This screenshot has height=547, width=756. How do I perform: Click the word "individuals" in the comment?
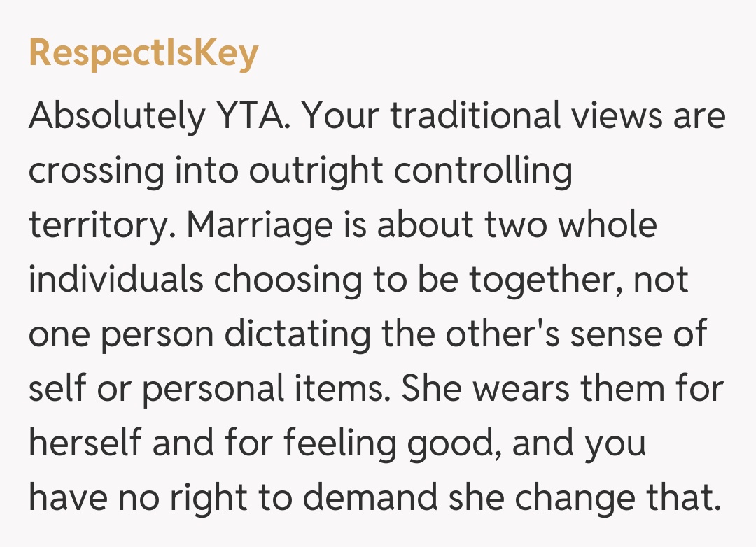[x=115, y=280]
